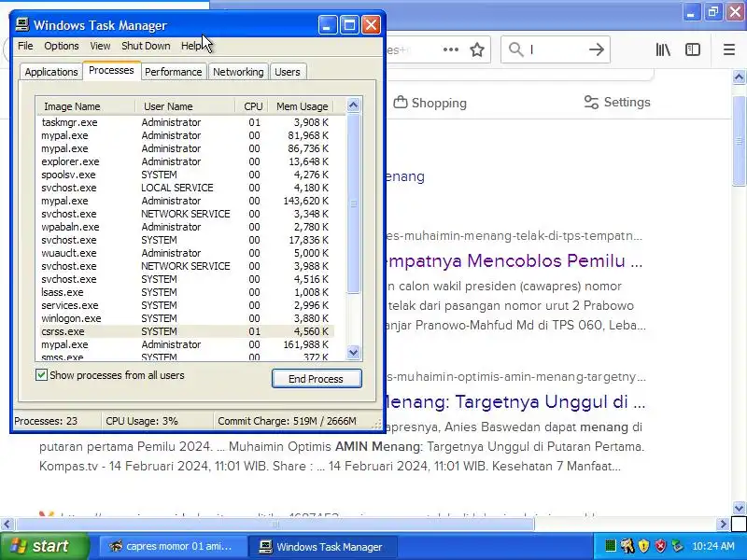
Task: Click the tray icon beside the clock
Action: coord(677,546)
